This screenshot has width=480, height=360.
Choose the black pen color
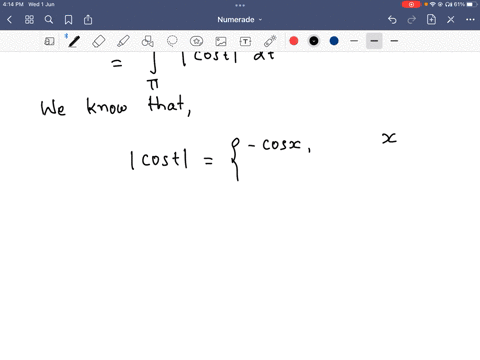pyautogui.click(x=314, y=41)
